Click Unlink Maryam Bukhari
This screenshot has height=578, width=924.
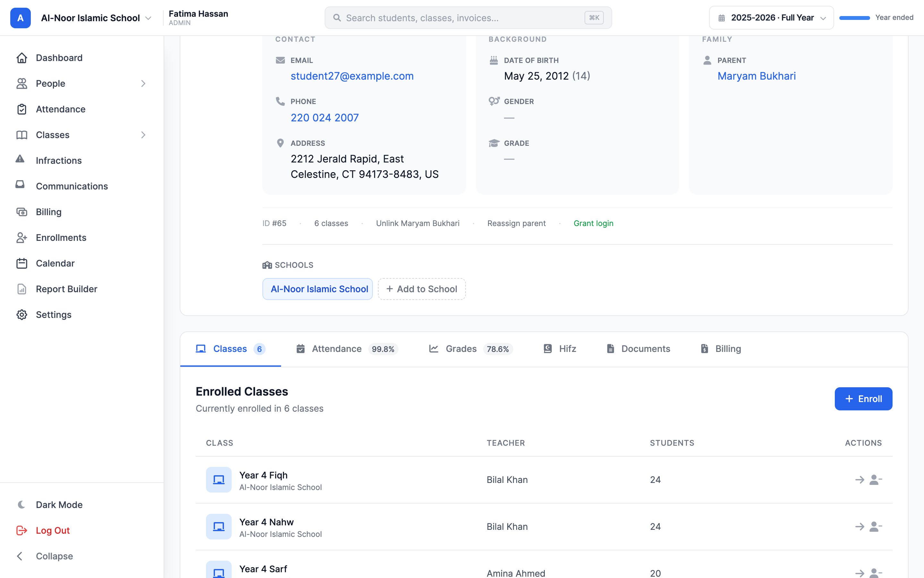[418, 223]
